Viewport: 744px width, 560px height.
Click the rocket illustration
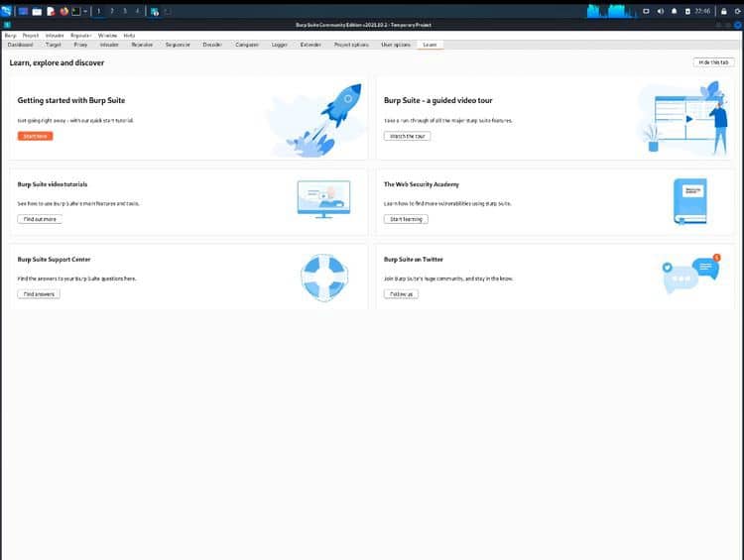[317, 120]
